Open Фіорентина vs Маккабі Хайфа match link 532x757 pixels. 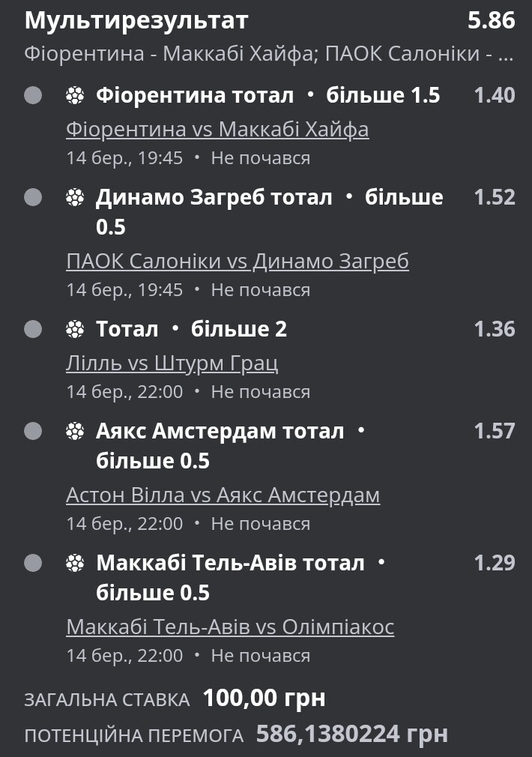217,130
